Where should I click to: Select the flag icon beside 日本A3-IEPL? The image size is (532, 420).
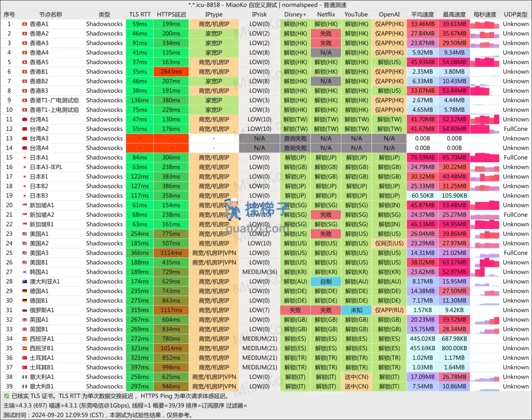25,167
